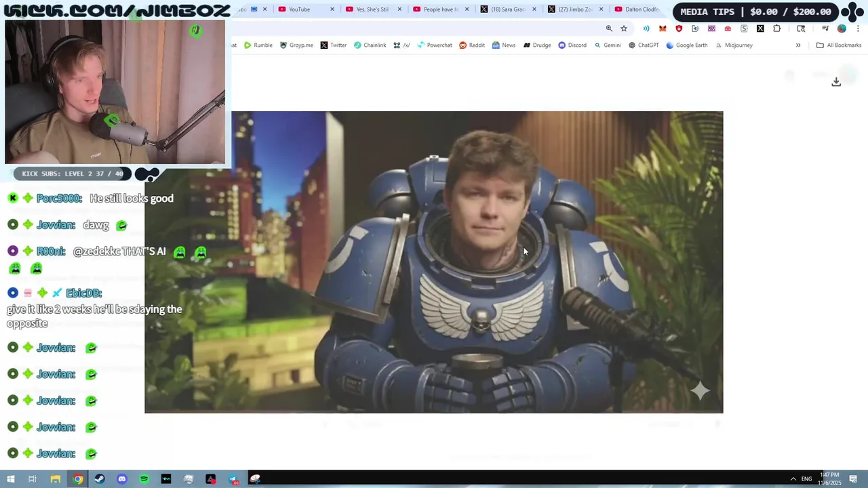
Task: Click the ENG language indicator
Action: coord(806,479)
